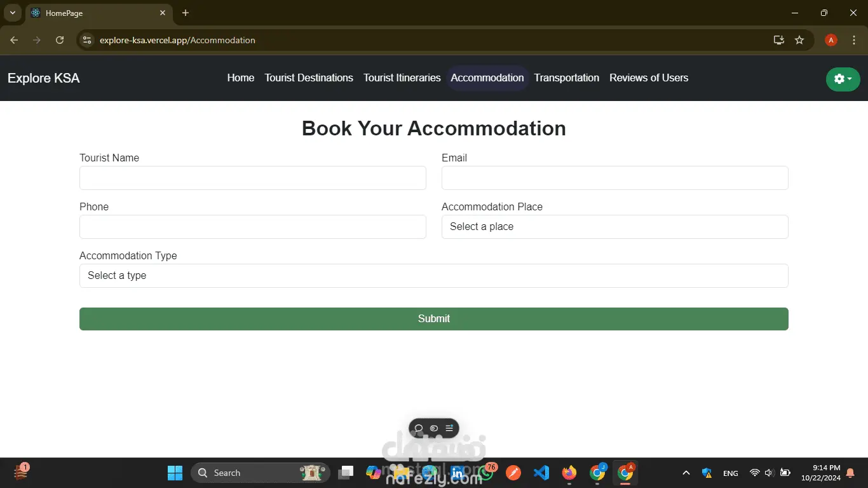Screen dimensions: 868x488
Task: Click the volume speaker tray icon
Action: click(769, 473)
